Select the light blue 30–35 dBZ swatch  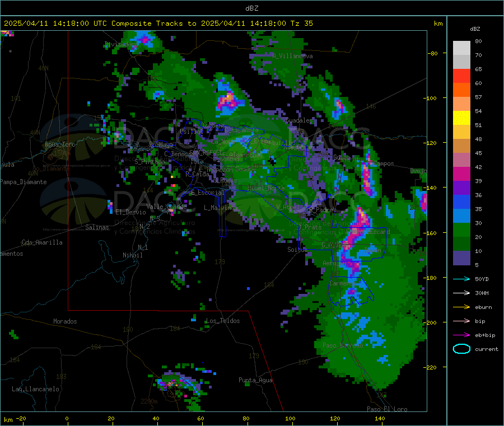click(461, 216)
